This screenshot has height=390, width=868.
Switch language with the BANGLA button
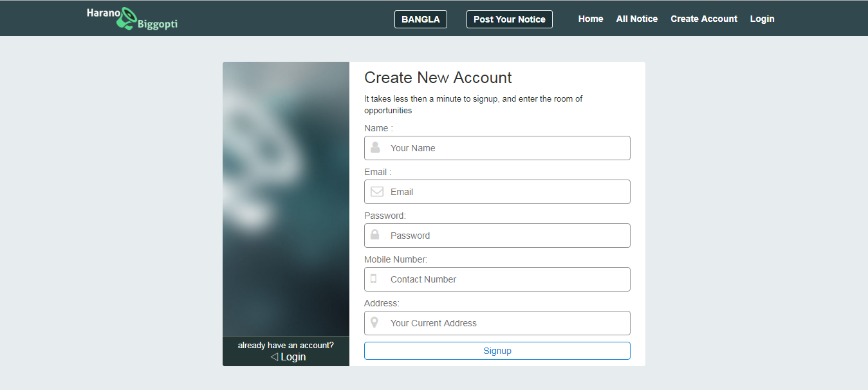[x=420, y=19]
